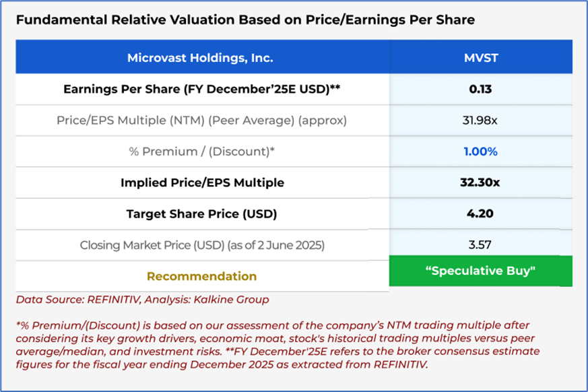Click the Price/EPS Multiple (NTM) row label
Image resolution: width=588 pixels, height=392 pixels.
click(202, 121)
